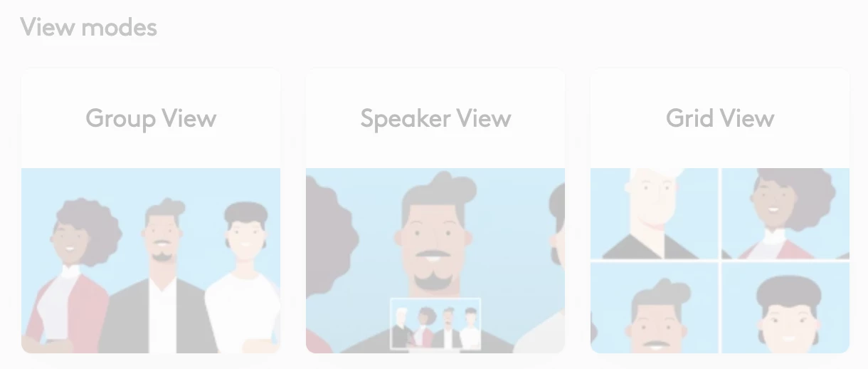The height and width of the screenshot is (369, 868).
Task: Click the Speaker View illustration thumbnail
Action: pos(435,261)
